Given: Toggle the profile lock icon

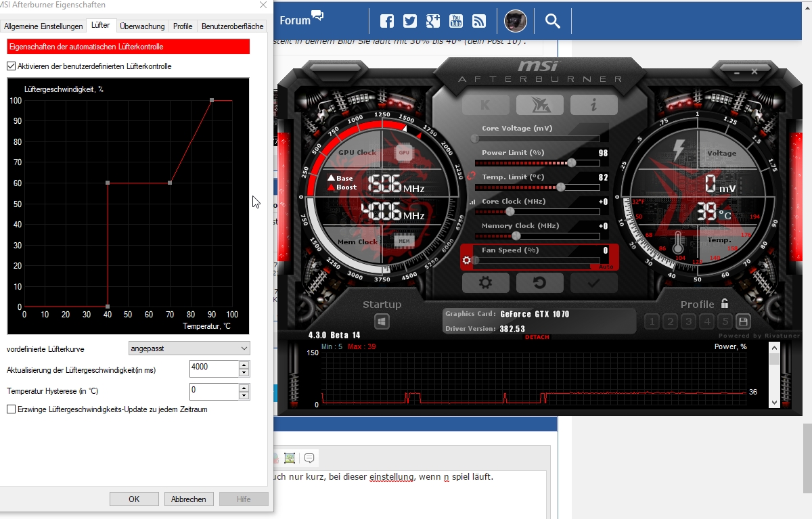Looking at the screenshot, I should (x=725, y=303).
